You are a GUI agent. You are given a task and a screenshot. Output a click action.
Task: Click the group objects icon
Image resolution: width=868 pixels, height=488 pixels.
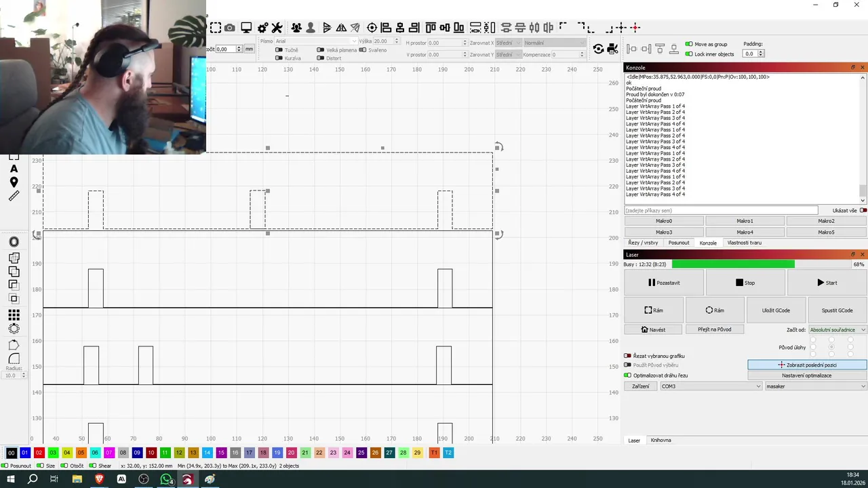[x=296, y=28]
